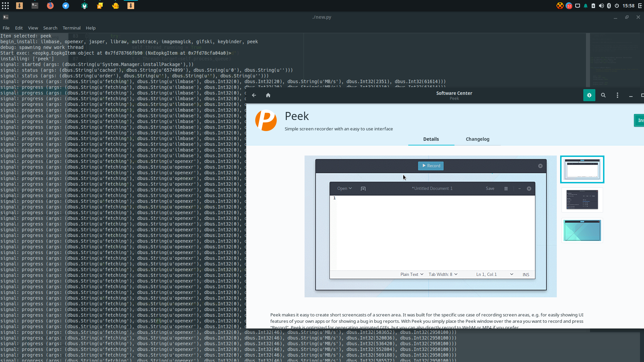This screenshot has height=362, width=644.
Task: Open search in Software Center
Action: pyautogui.click(x=603, y=95)
